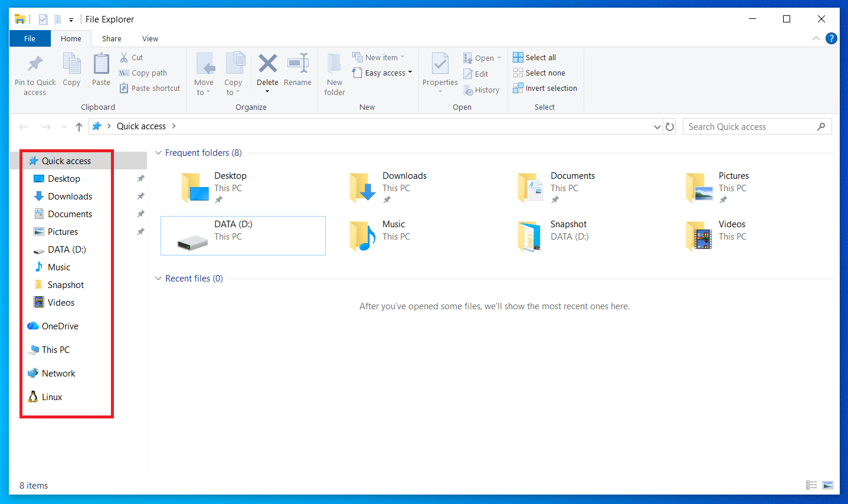Click the Cut scissors command
The height and width of the screenshot is (504, 848).
(132, 57)
